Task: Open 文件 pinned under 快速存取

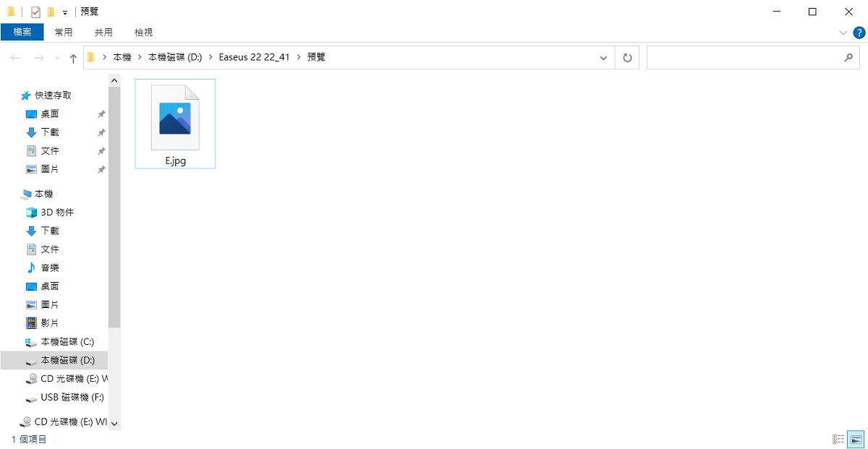Action: (50, 151)
